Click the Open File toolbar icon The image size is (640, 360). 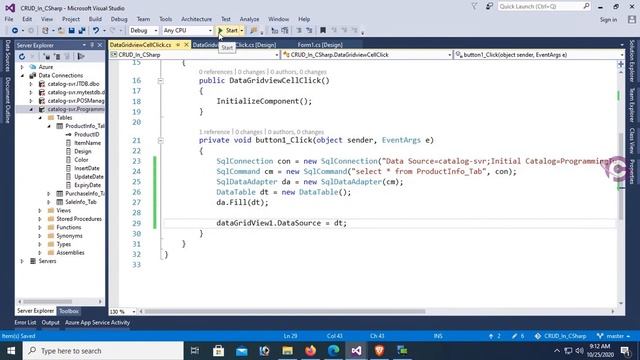coord(61,31)
